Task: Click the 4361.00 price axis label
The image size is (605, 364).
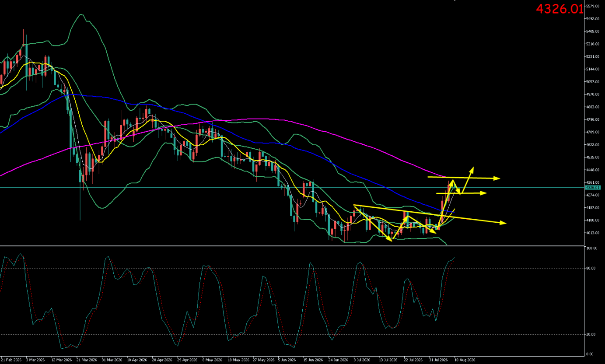Action: pyautogui.click(x=593, y=182)
